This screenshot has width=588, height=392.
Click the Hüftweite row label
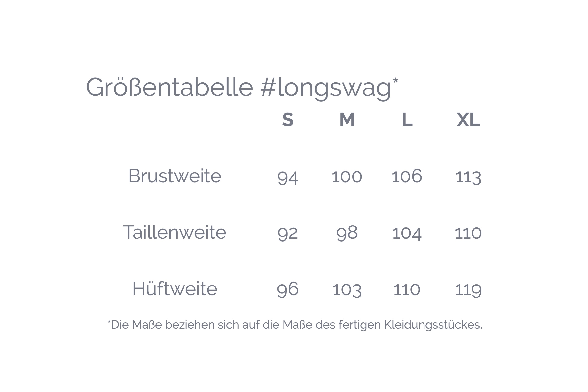click(175, 289)
